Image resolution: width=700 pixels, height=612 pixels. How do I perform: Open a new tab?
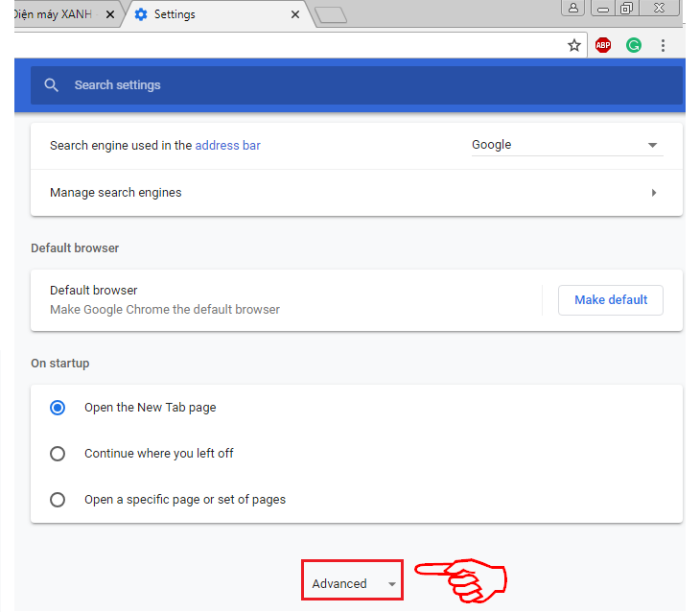click(x=331, y=14)
